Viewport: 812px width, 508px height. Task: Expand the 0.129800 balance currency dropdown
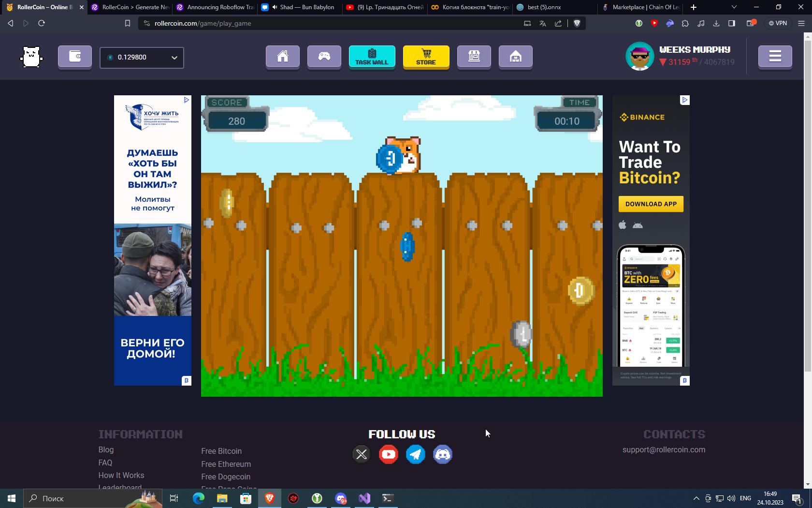142,58
